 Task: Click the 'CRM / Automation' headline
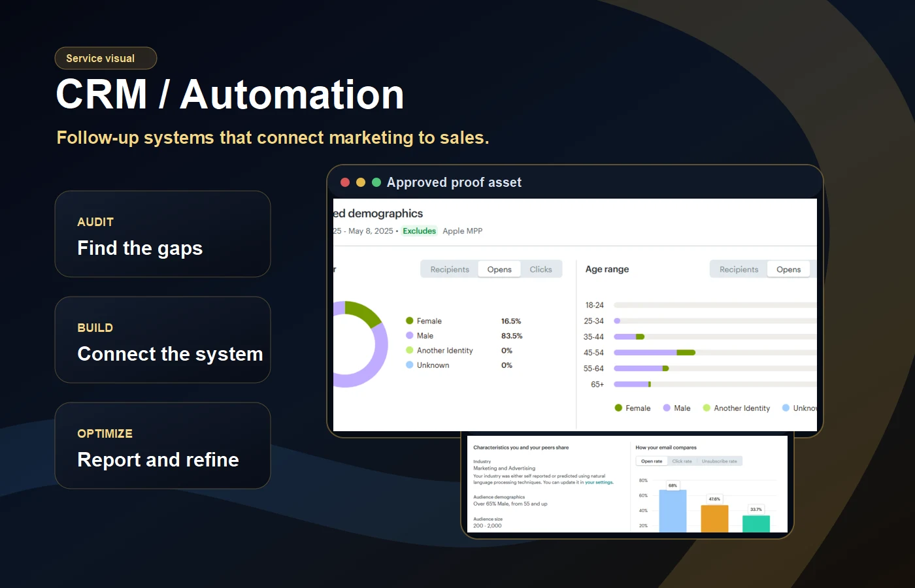(230, 95)
